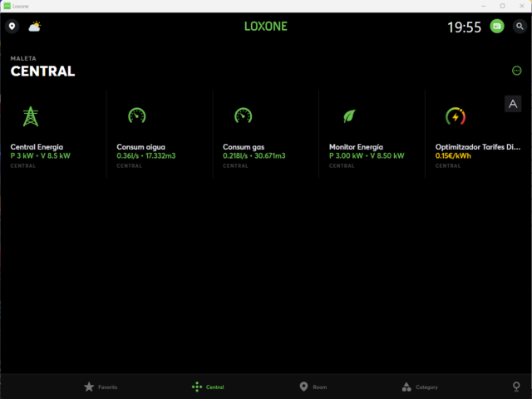Click the 'P 3 kW • V 8.5 kW' value

41,155
